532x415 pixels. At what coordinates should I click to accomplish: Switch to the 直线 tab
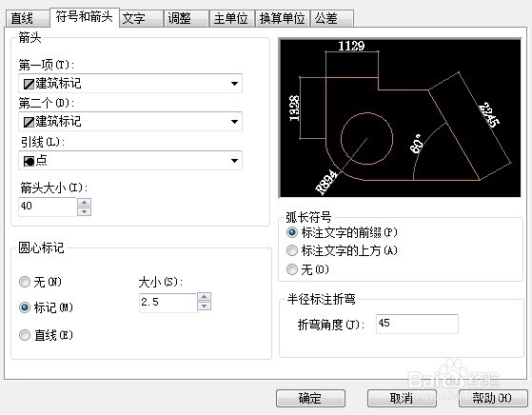click(28, 19)
